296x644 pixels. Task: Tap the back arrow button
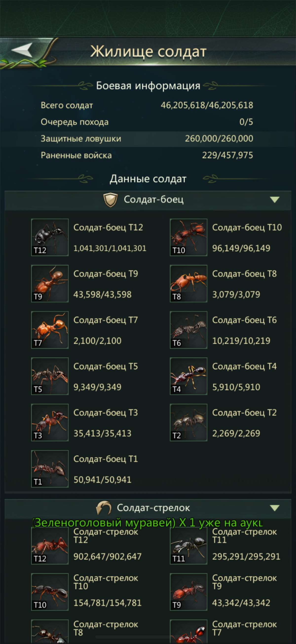coord(22,50)
